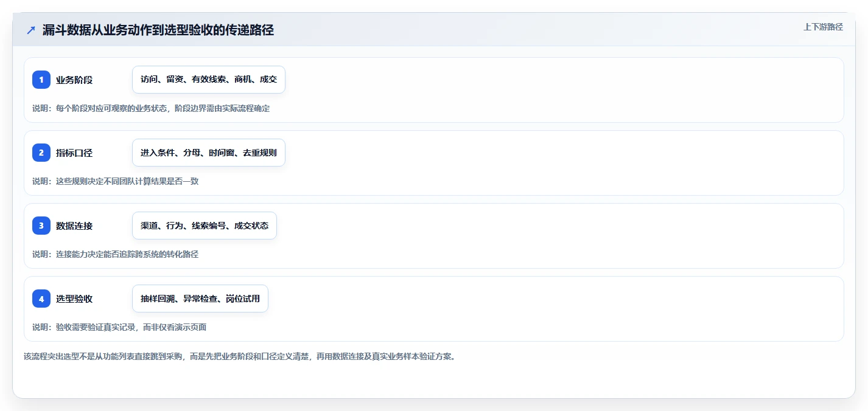Click step number 1 badge for 业务阶段
868x411 pixels.
coord(41,80)
